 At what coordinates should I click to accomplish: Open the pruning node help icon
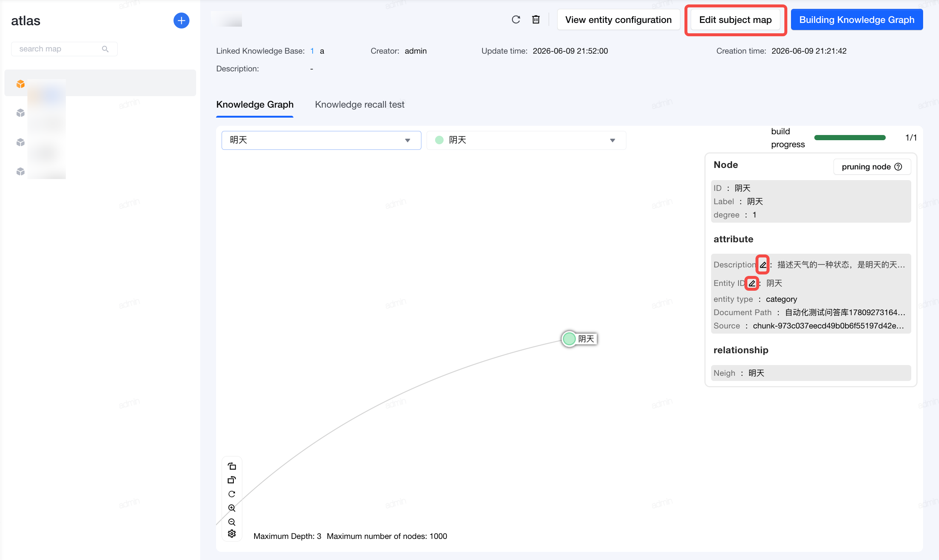click(x=898, y=167)
